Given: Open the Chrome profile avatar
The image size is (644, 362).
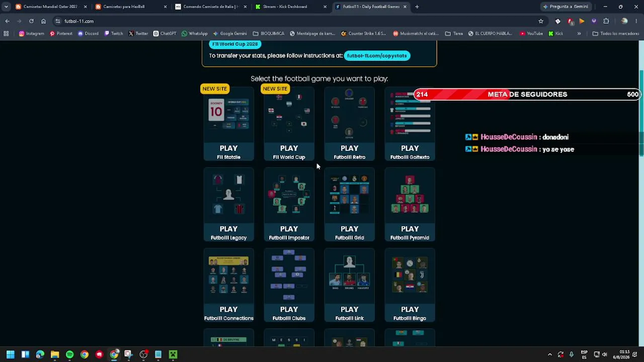Looking at the screenshot, I should [624, 21].
